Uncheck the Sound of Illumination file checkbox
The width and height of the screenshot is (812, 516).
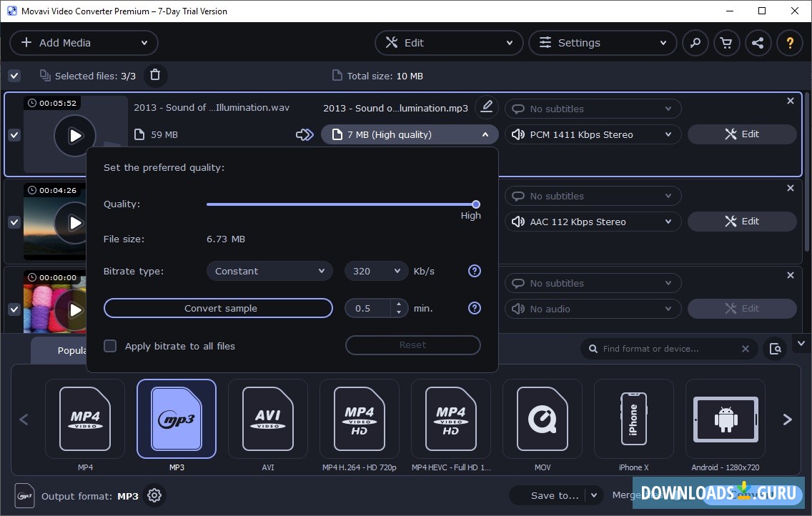tap(14, 135)
